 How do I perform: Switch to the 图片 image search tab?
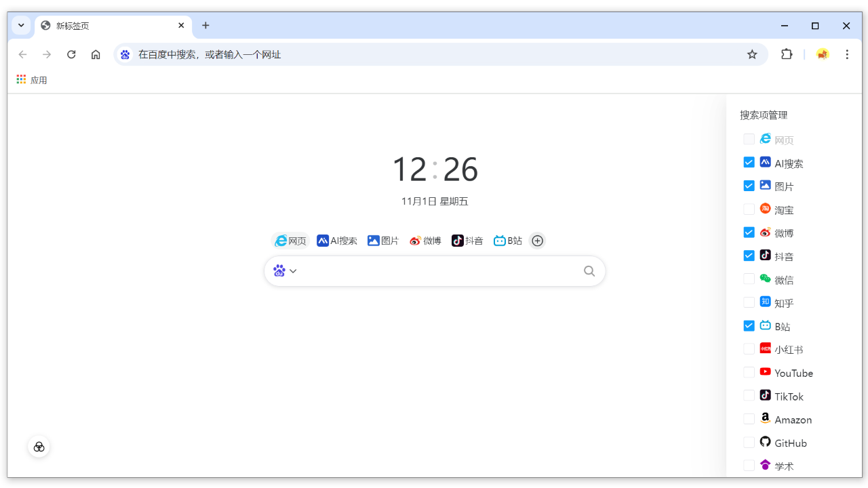coord(383,240)
